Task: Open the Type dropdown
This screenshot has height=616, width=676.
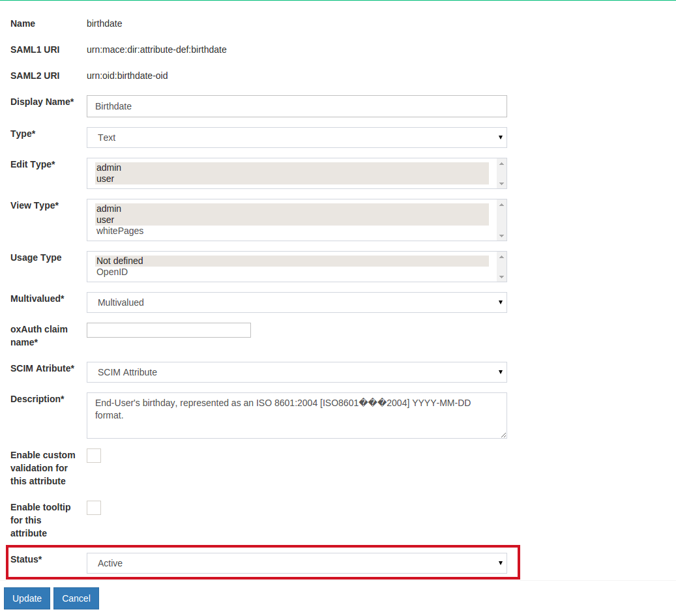Action: click(297, 138)
